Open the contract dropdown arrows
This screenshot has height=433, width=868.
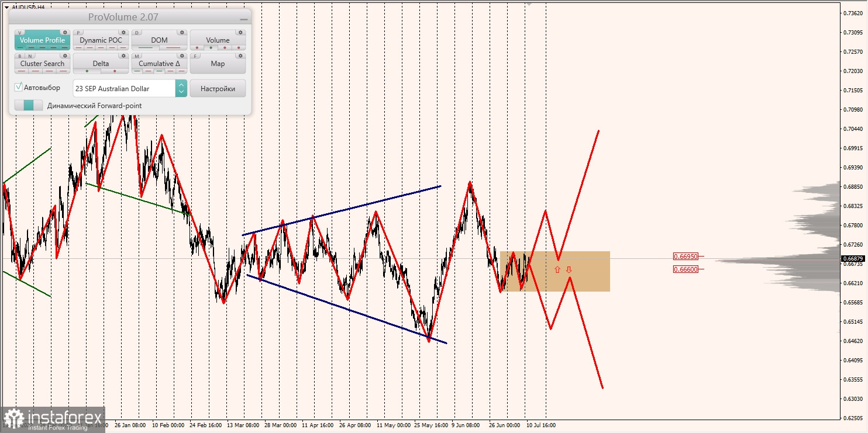[181, 88]
